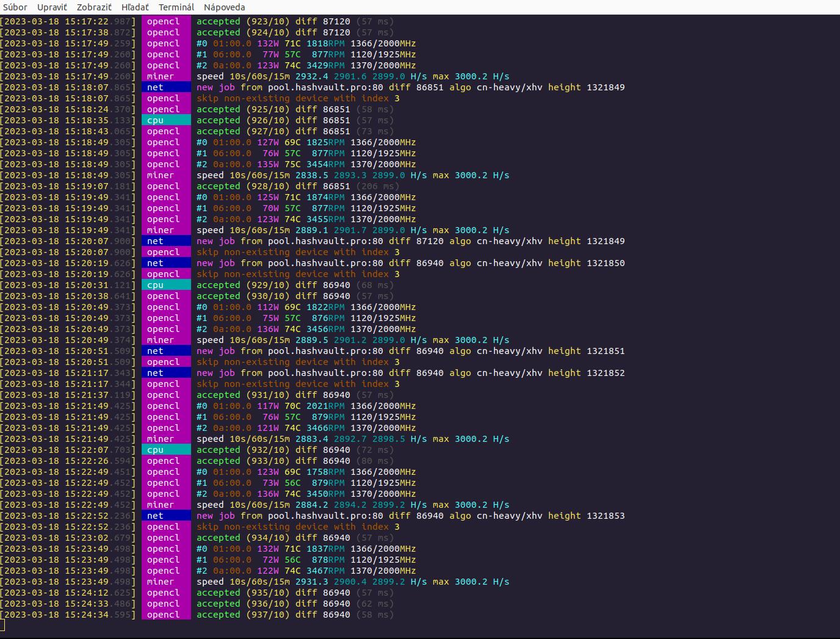Open the Zobraziť menu
The height and width of the screenshot is (639, 840).
(x=94, y=7)
